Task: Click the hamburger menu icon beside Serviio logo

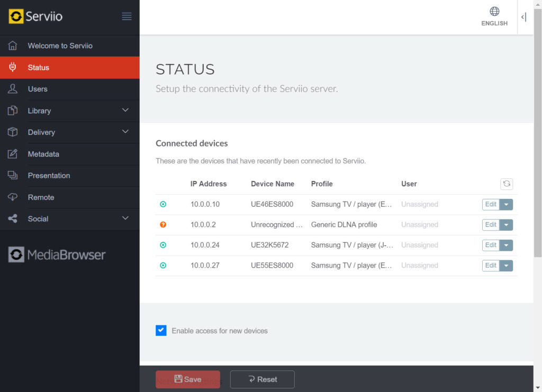Action: tap(127, 16)
